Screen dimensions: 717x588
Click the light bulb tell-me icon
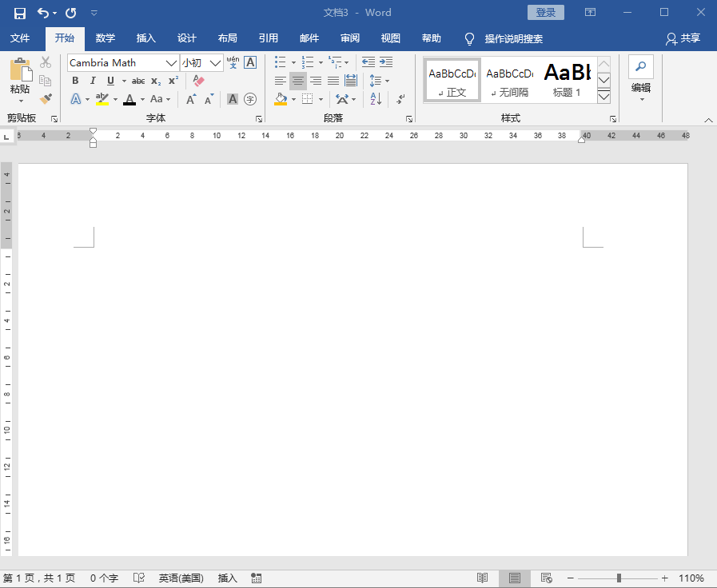(469, 39)
